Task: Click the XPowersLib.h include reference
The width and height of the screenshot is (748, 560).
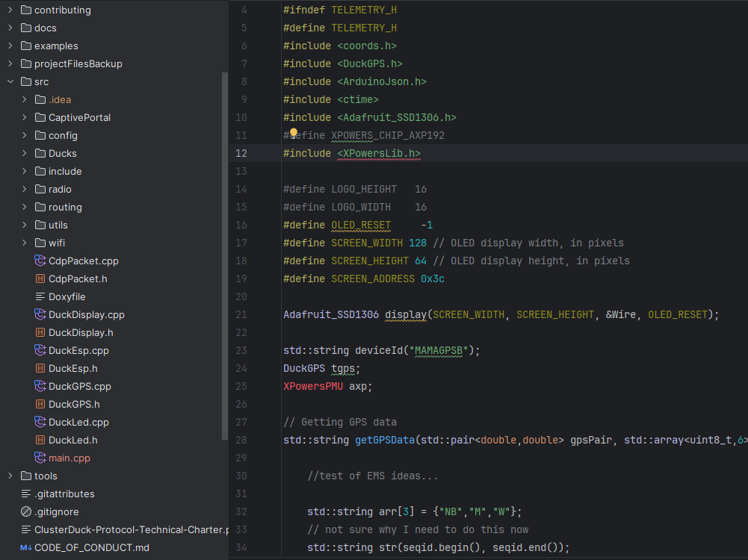Action: pos(378,153)
